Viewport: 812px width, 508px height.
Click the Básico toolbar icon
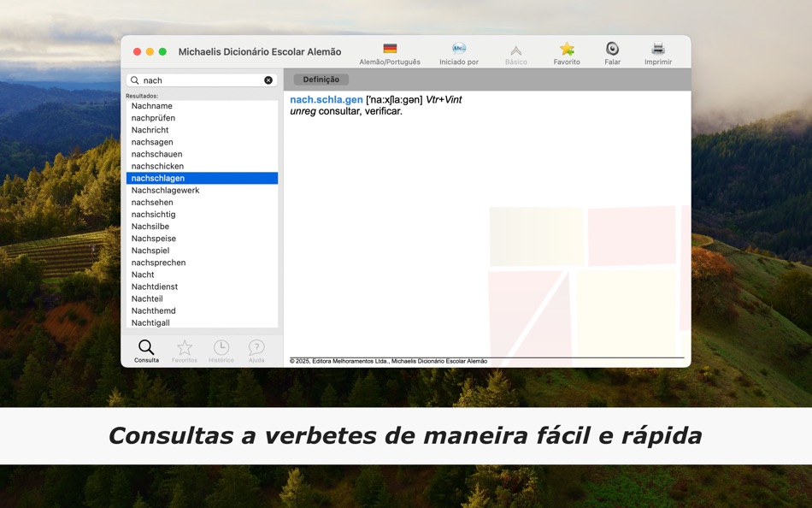tap(515, 50)
